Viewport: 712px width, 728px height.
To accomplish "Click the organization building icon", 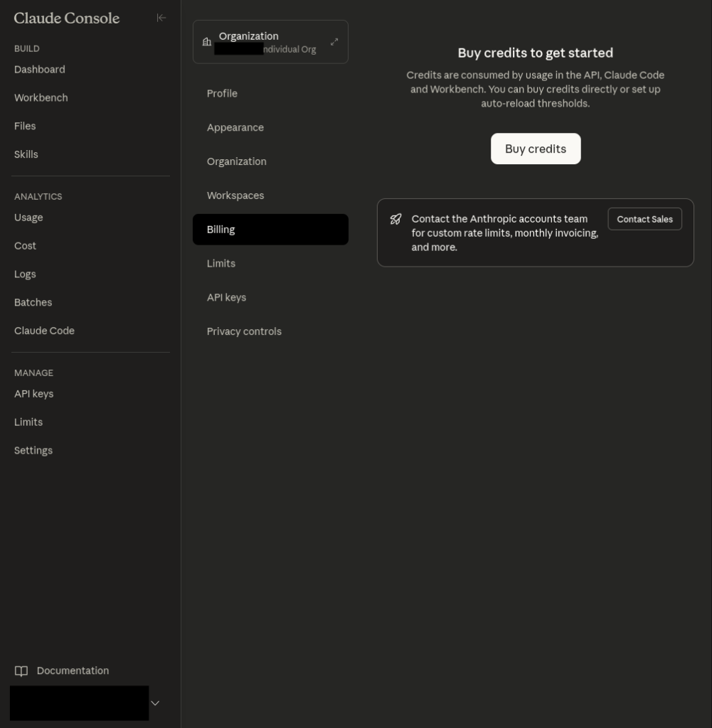I will (x=206, y=42).
